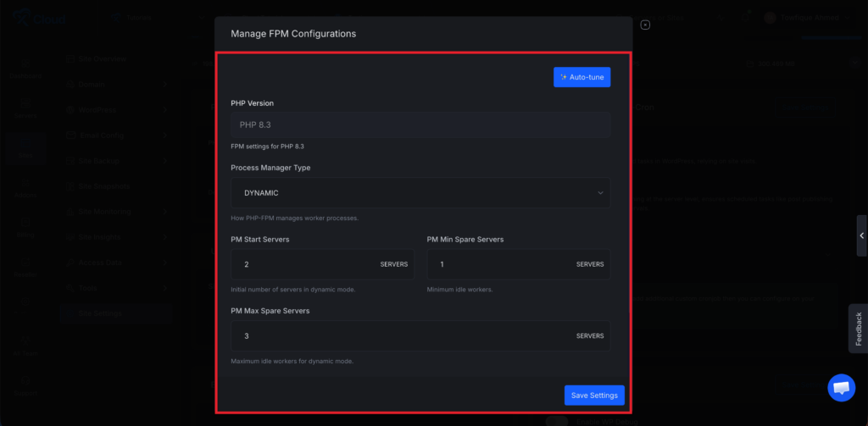
Task: Expand the right-edge side panel arrow
Action: coord(861,235)
